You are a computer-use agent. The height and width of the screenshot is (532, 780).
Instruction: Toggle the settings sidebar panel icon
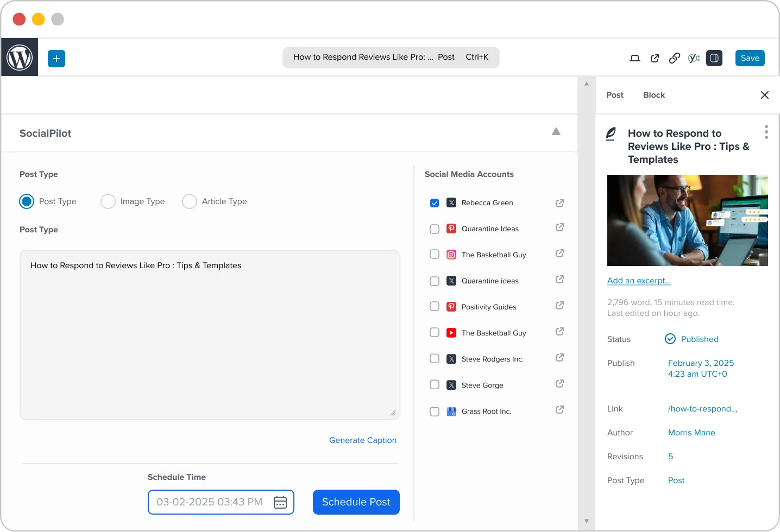click(x=714, y=58)
